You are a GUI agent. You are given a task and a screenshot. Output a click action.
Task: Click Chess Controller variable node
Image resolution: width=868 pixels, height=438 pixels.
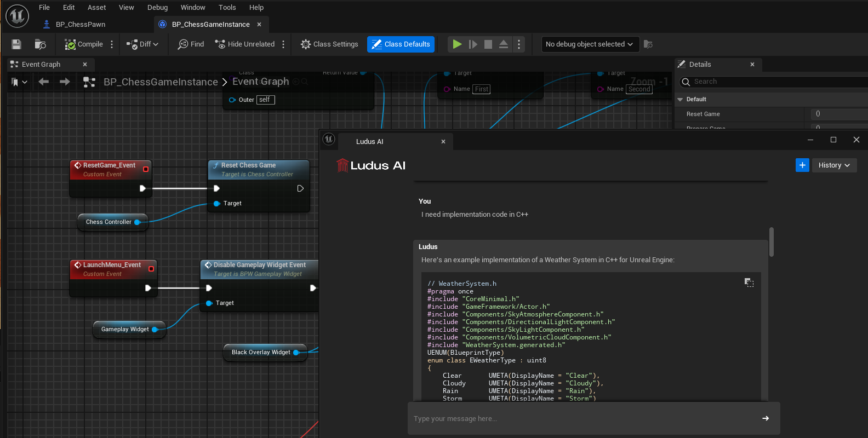(x=113, y=222)
